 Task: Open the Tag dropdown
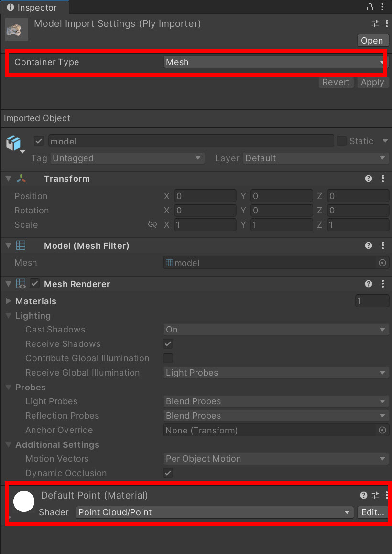click(128, 158)
